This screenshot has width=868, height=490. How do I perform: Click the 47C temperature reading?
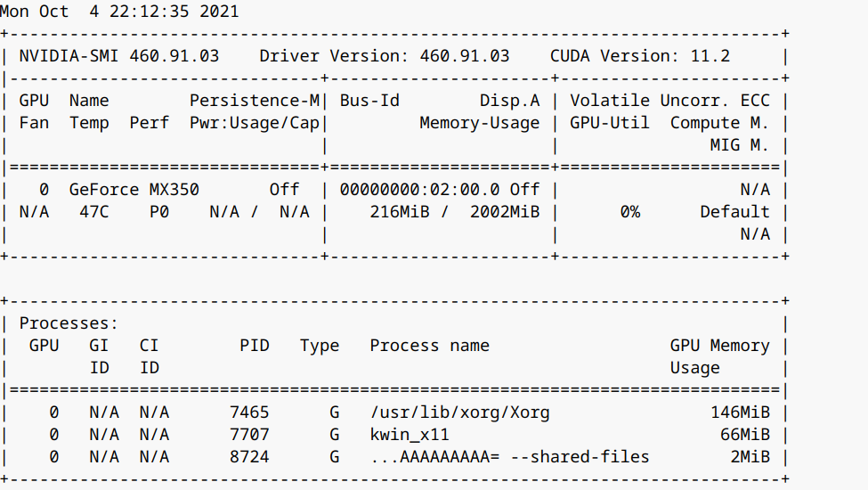[93, 212]
